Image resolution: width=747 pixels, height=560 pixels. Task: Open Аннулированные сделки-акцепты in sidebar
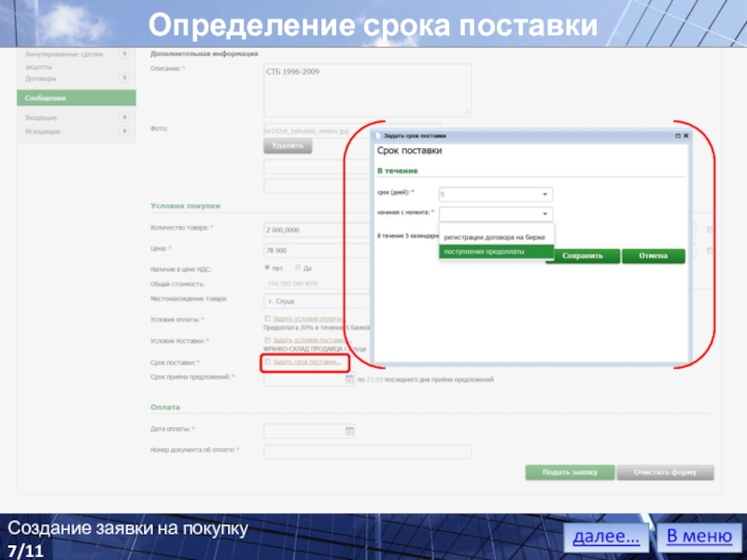point(64,61)
